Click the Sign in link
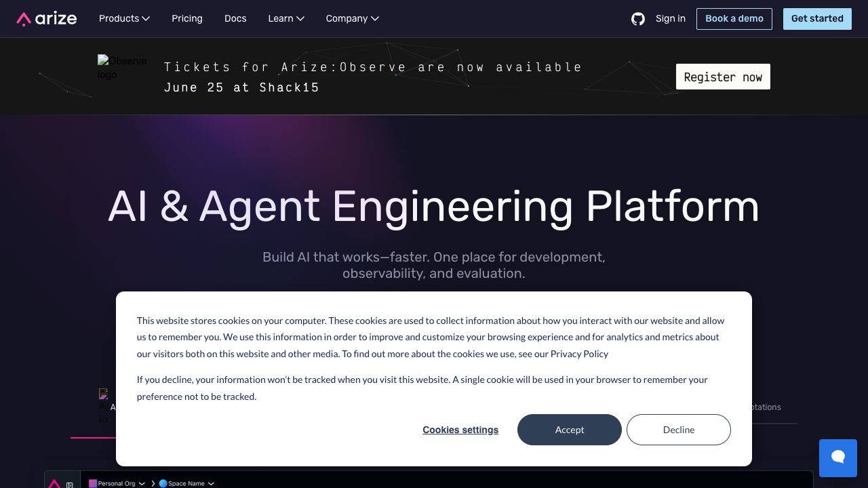The width and height of the screenshot is (868, 488). pyautogui.click(x=670, y=18)
